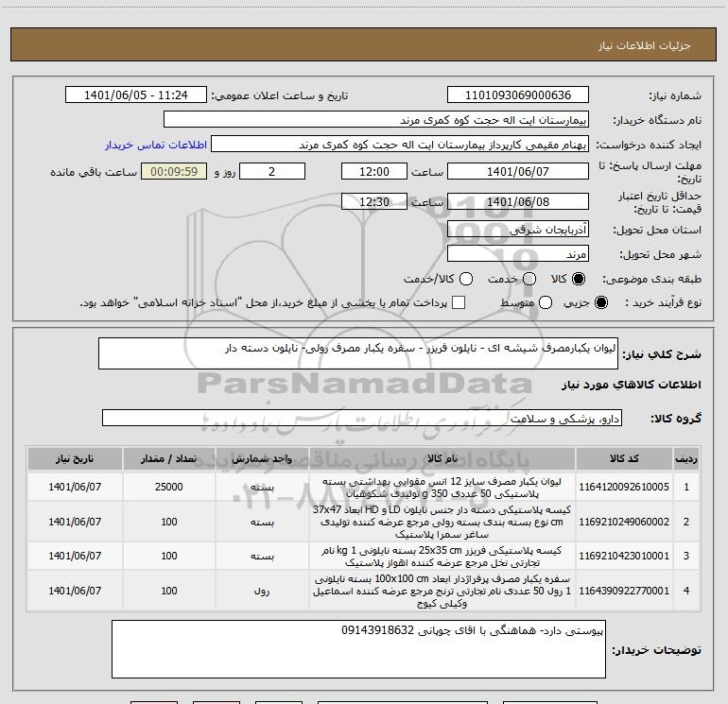Click the 12:00 response deadline time field
Screen dimensions: 728x704
pos(374,172)
